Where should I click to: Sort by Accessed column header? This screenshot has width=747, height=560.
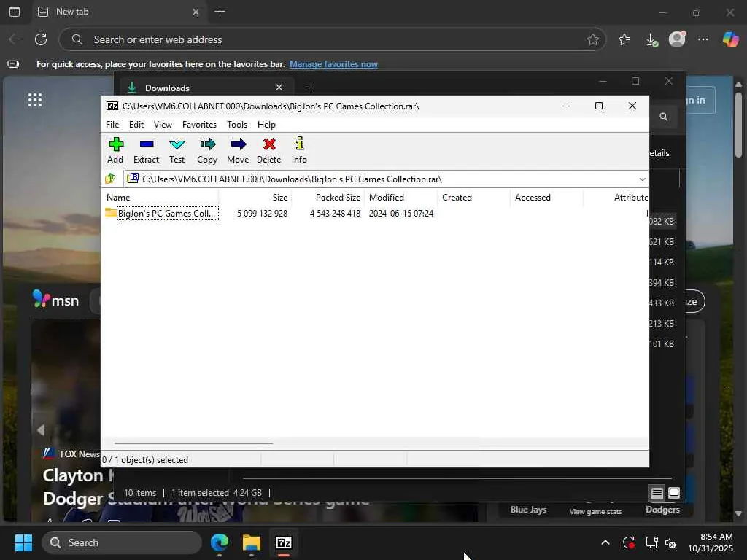pyautogui.click(x=547, y=197)
